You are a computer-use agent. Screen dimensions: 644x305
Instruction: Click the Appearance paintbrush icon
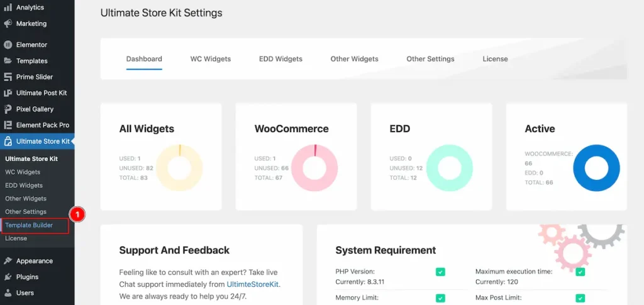pos(8,261)
